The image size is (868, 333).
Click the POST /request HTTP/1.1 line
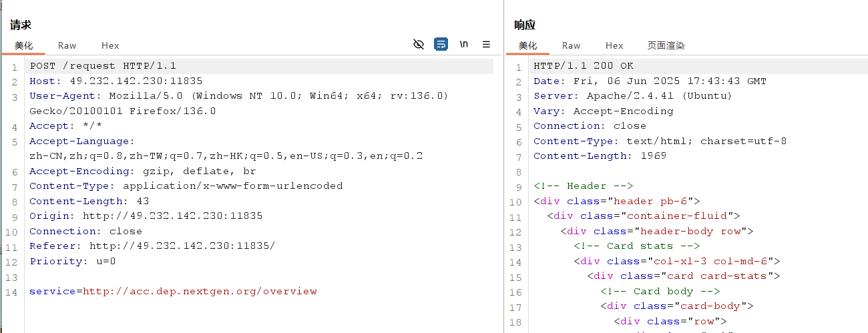coord(103,66)
